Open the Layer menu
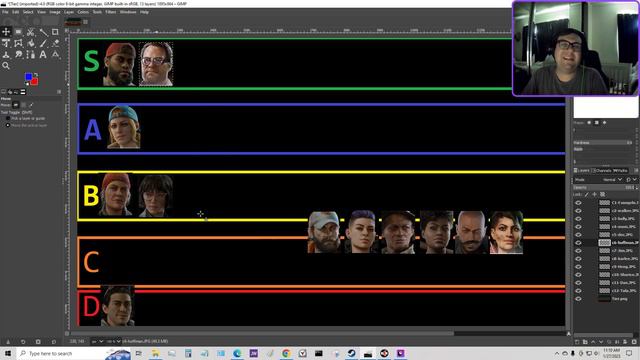Screen dimensions: 640x360 click(x=69, y=12)
